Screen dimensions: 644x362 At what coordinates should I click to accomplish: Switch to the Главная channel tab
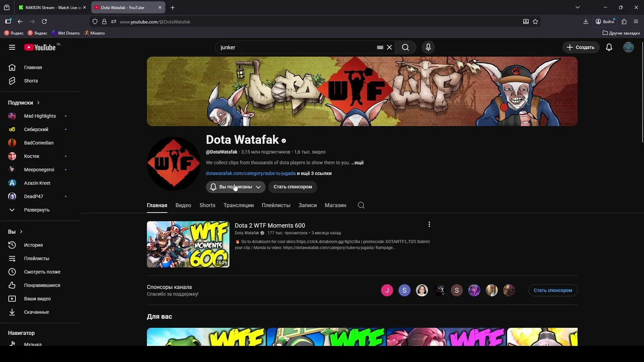[157, 205]
